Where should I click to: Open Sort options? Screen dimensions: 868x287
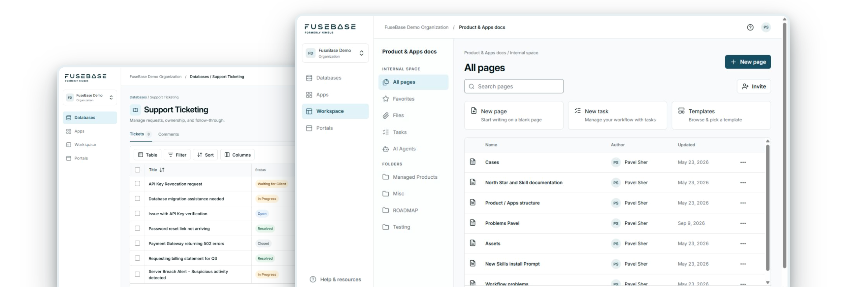point(205,155)
